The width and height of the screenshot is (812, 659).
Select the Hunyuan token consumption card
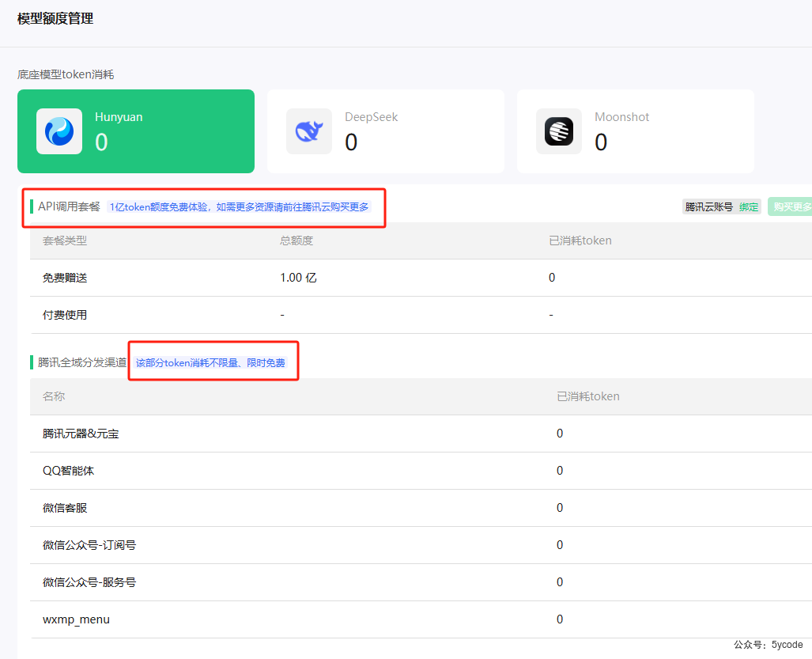click(x=136, y=131)
